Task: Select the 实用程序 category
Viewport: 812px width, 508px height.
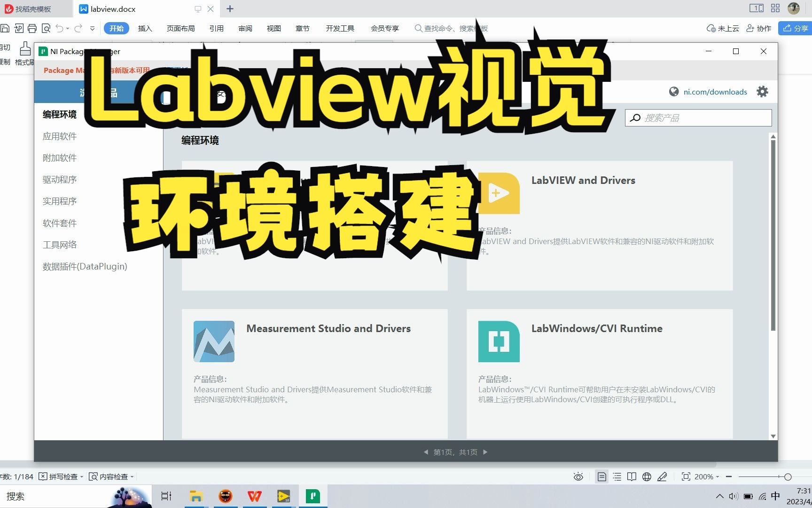Action: click(60, 201)
